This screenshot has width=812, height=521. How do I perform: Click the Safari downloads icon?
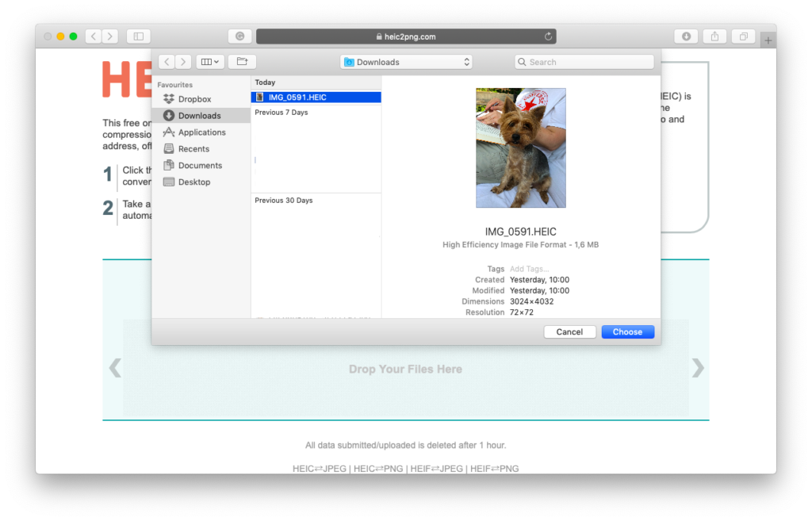click(x=686, y=36)
